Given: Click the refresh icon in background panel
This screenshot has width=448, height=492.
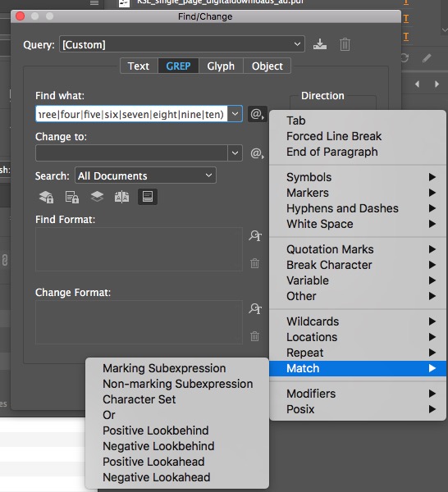Looking at the screenshot, I should pos(405,57).
